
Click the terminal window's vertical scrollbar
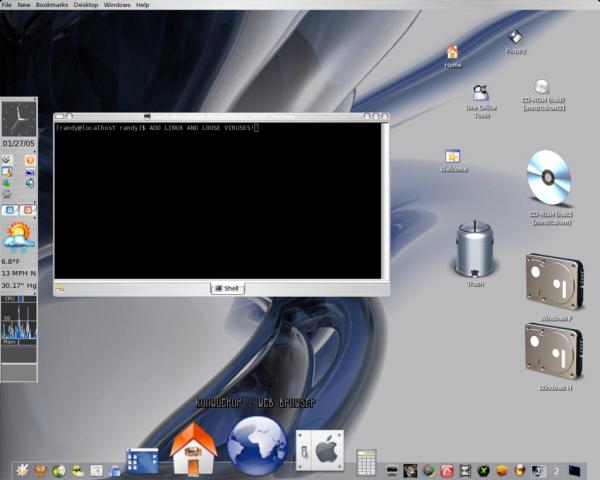coord(385,200)
